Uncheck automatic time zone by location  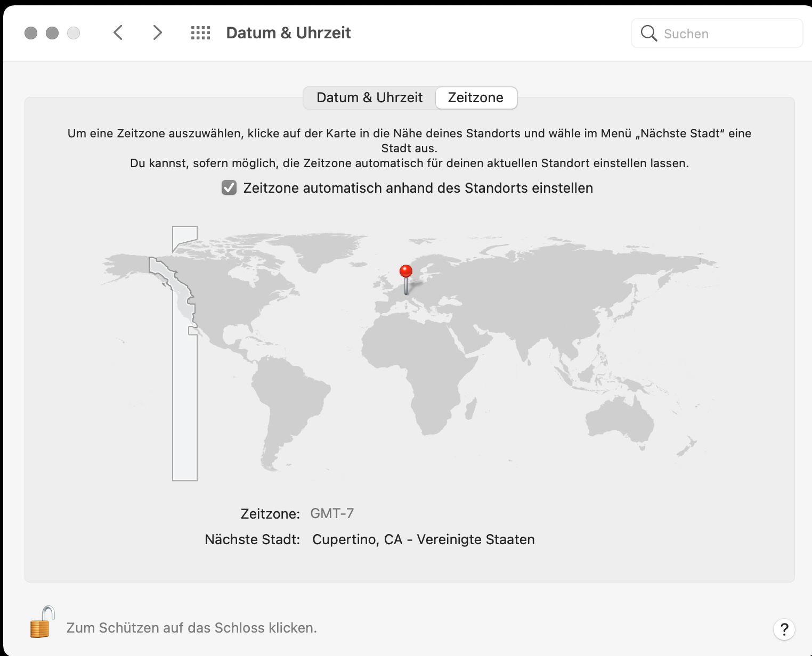pos(229,187)
